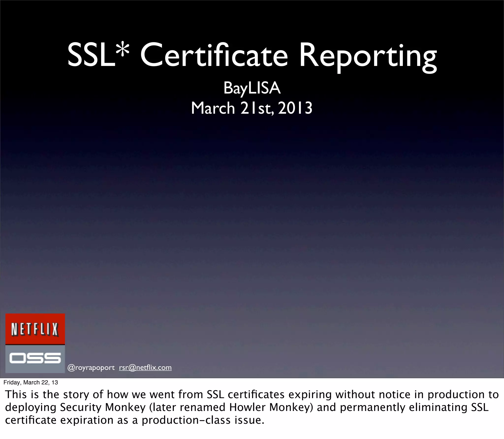Click the red NETFLIX logo
Image resolution: width=504 pixels, height=439 pixels.
[x=35, y=329]
